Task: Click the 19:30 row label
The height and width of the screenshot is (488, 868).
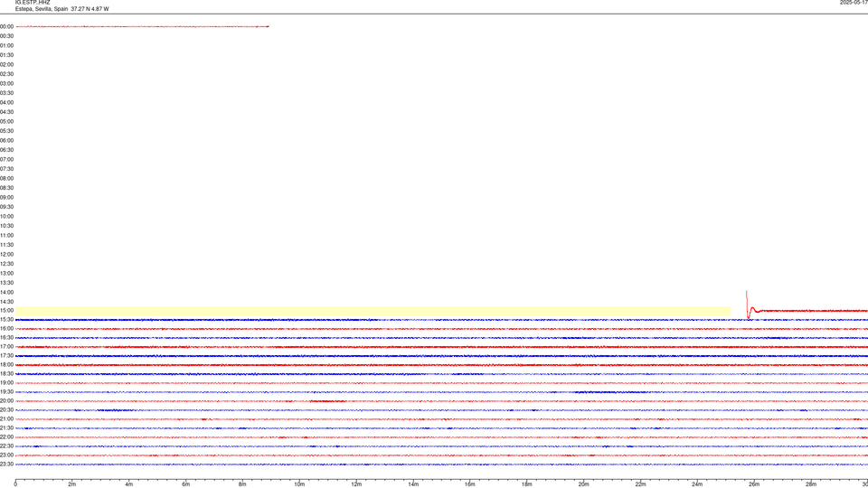Action: pos(6,391)
